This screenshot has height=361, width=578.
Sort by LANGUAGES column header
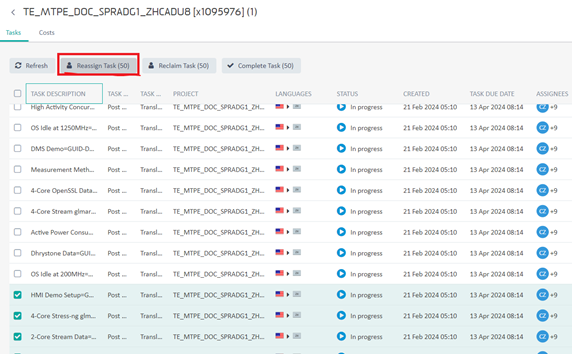click(293, 94)
